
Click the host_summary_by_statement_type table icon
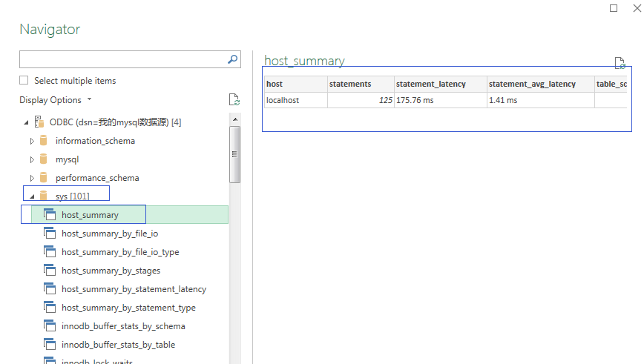click(50, 307)
